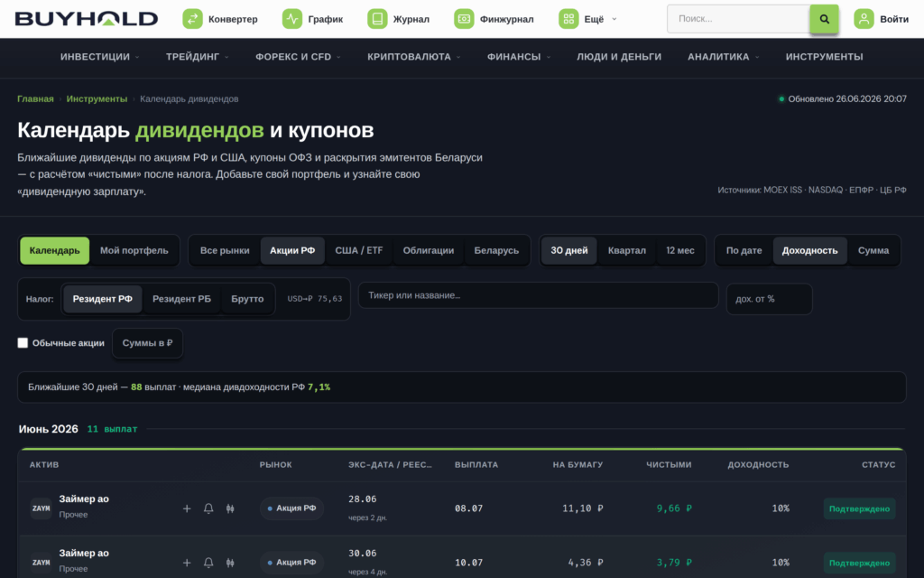Filter by Все рынки tab
The width and height of the screenshot is (924, 578).
pos(225,251)
